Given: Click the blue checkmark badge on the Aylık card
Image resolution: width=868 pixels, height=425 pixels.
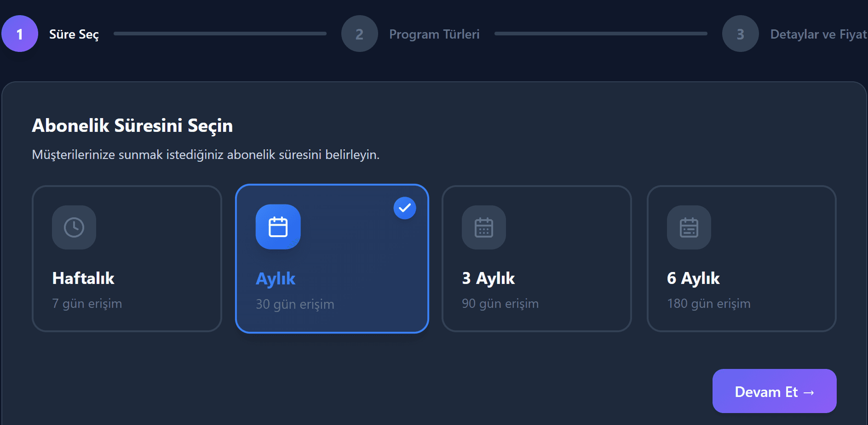Looking at the screenshot, I should pos(405,208).
